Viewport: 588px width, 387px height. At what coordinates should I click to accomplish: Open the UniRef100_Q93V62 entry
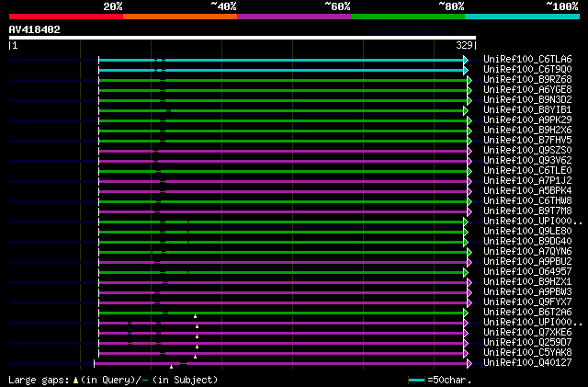[x=526, y=160]
